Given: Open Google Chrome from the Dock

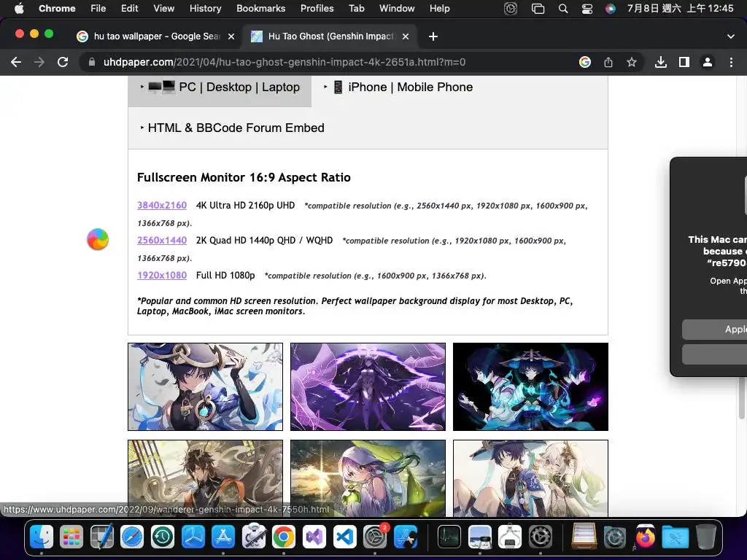Looking at the screenshot, I should click(284, 537).
